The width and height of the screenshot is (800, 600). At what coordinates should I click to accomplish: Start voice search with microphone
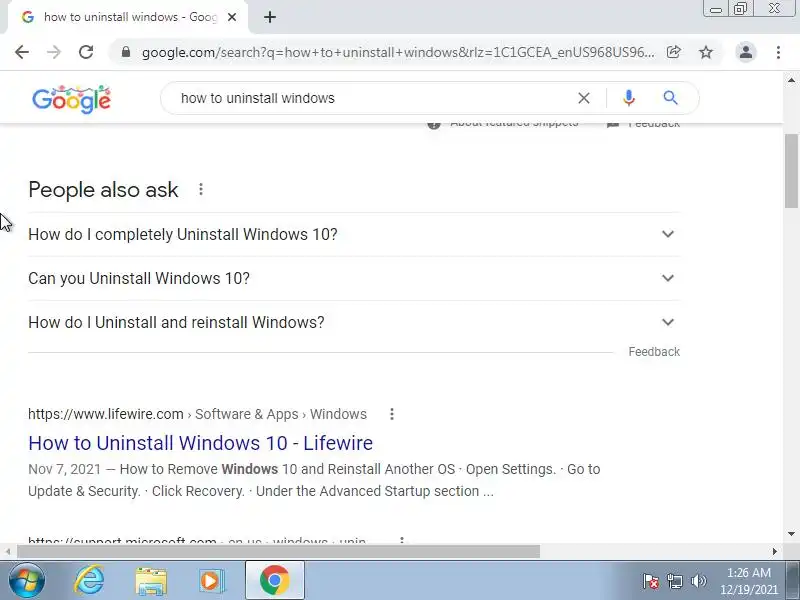(629, 97)
